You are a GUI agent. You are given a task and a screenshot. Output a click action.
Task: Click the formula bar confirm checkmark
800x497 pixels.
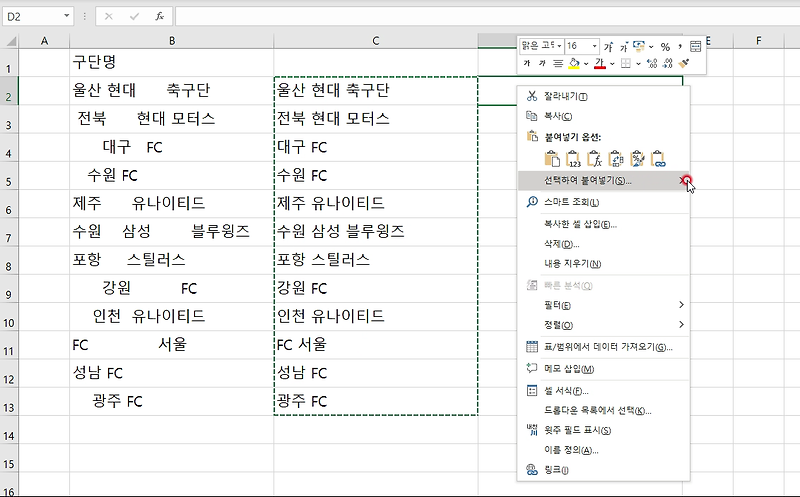[134, 16]
